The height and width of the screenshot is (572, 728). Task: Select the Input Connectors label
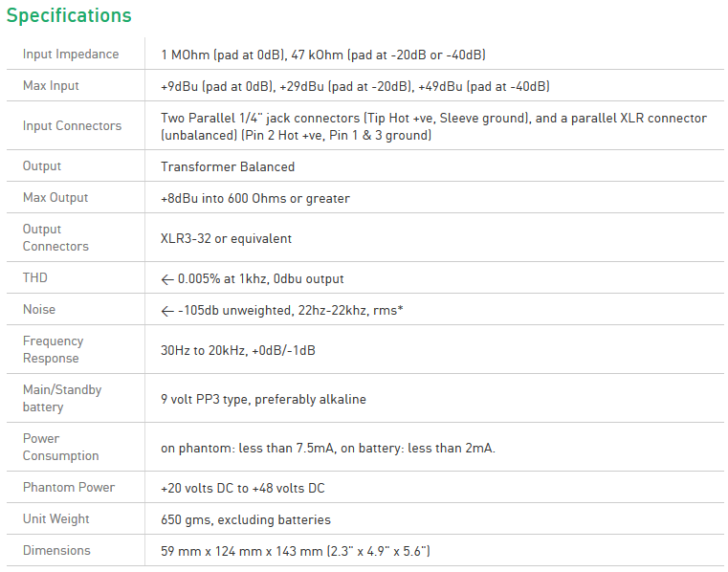72,126
